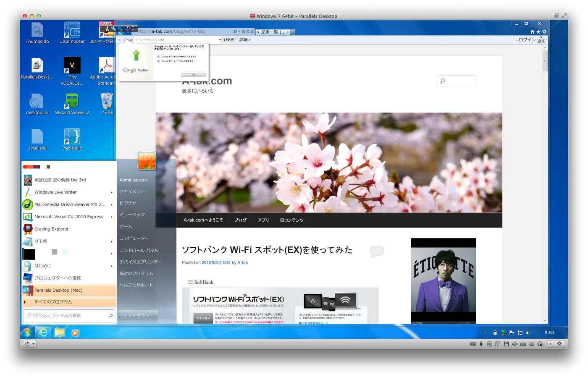Click the floppy disk icon in Parallels status bar
Image resolution: width=588 pixels, height=377 pixels.
coord(506,344)
